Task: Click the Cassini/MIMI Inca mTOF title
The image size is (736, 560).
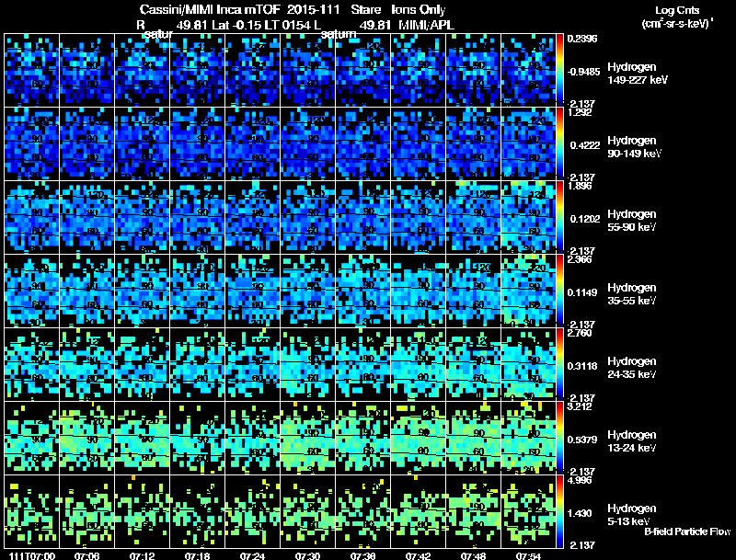Action: [x=210, y=10]
